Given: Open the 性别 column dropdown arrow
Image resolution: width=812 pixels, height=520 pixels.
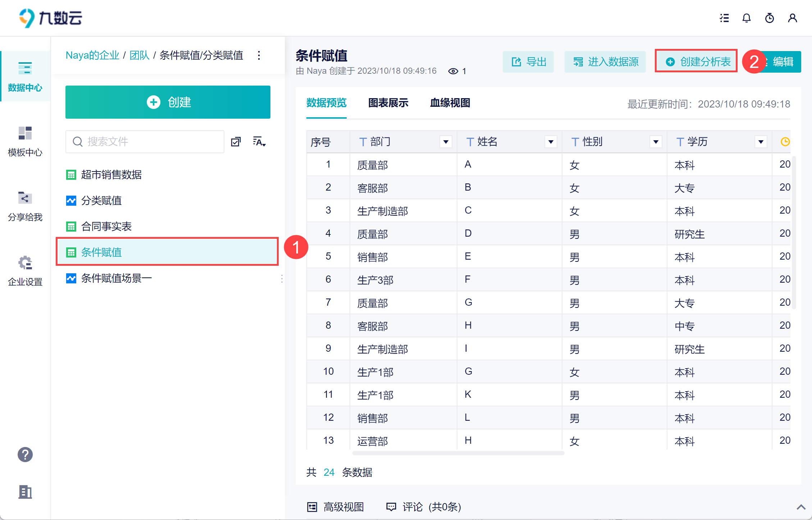Looking at the screenshot, I should click(656, 142).
